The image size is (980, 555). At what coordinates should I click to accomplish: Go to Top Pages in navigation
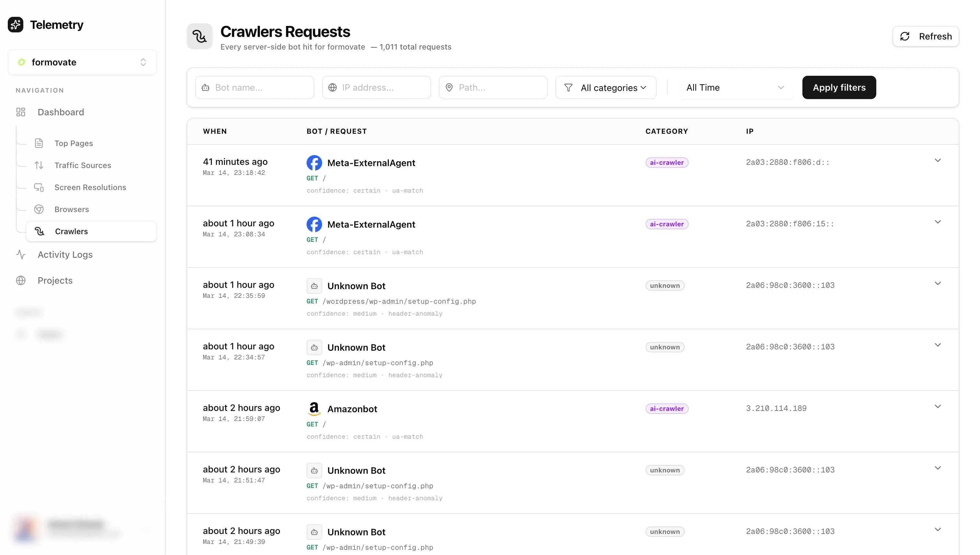pos(74,143)
